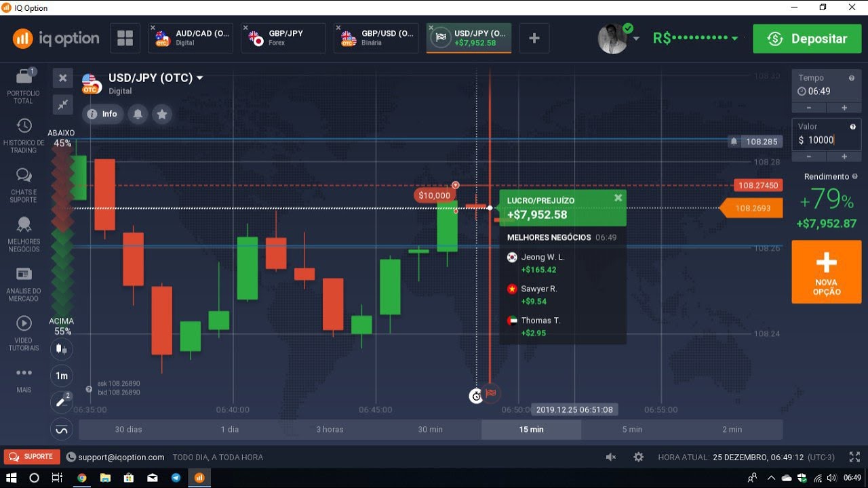868x488 pixels.
Task: Open Portfolio Total in sidebar
Action: (24, 85)
